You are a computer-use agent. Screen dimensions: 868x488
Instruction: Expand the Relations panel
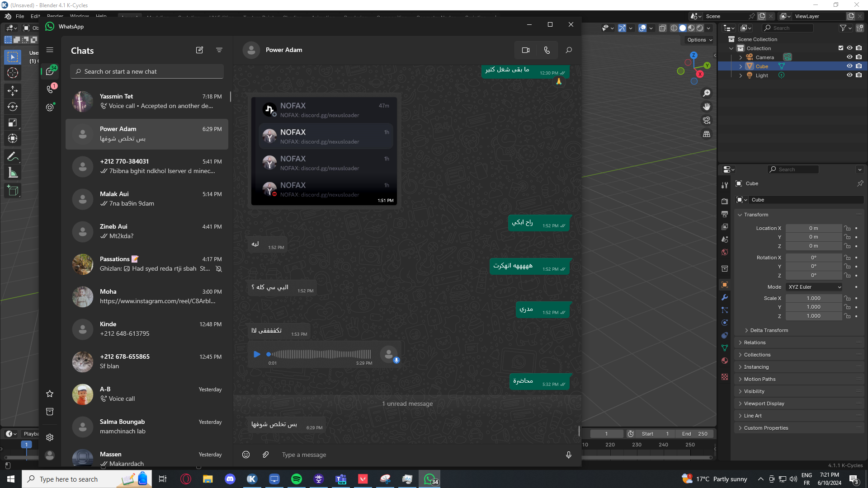pos(755,343)
